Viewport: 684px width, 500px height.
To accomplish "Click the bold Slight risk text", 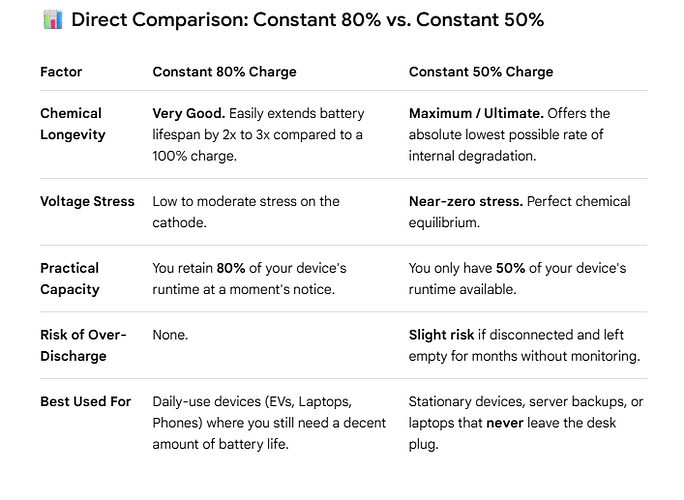I will pos(441,335).
